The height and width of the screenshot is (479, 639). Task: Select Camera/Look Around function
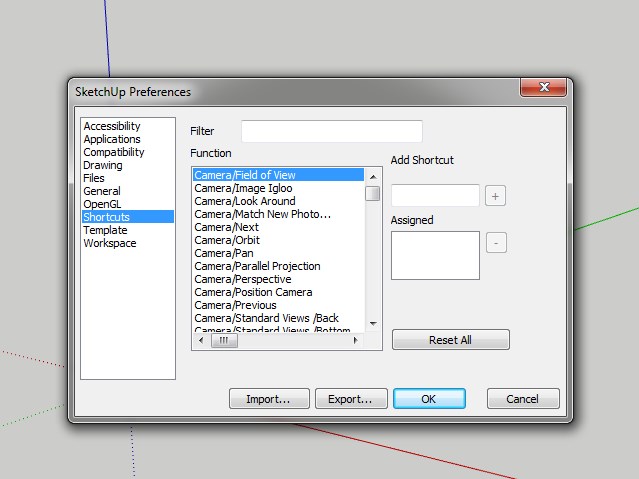click(278, 201)
